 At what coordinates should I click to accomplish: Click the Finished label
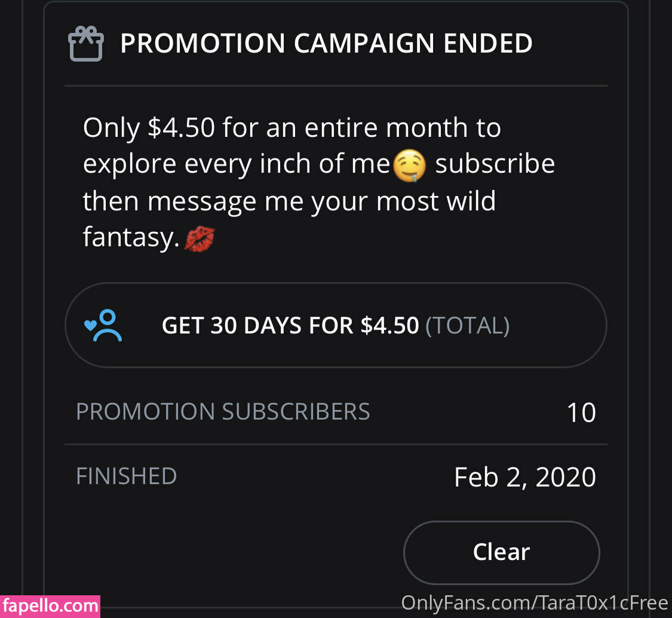127,476
